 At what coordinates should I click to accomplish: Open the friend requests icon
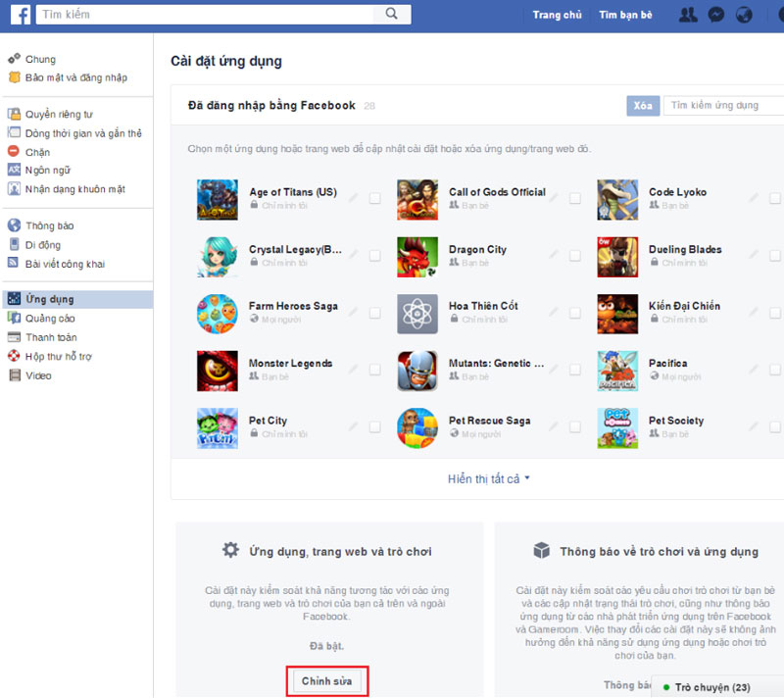(688, 15)
